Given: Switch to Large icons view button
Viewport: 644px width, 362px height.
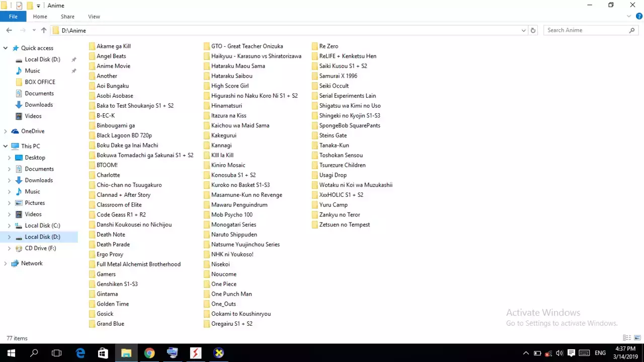Looking at the screenshot, I should tap(637, 338).
